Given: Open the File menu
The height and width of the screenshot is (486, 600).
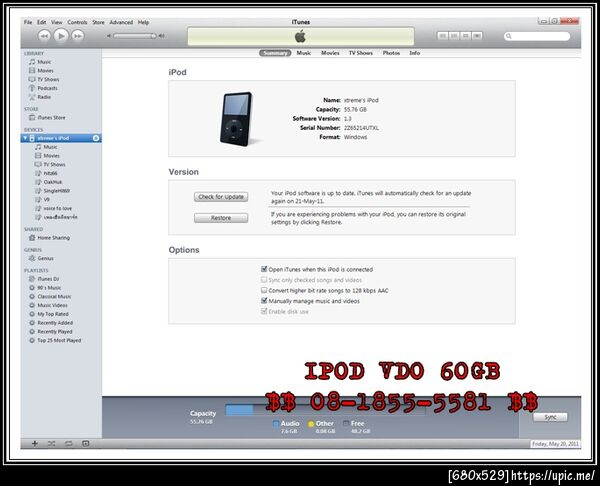Looking at the screenshot, I should 28,22.
